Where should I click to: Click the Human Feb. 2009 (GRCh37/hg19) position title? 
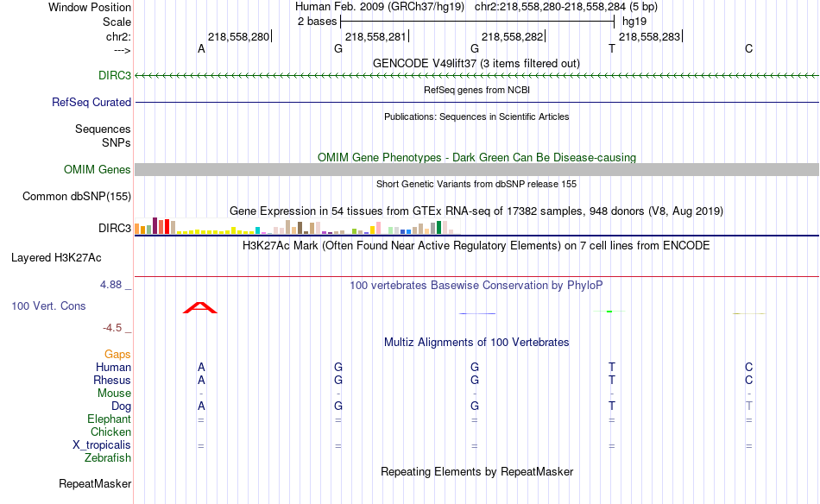[380, 7]
